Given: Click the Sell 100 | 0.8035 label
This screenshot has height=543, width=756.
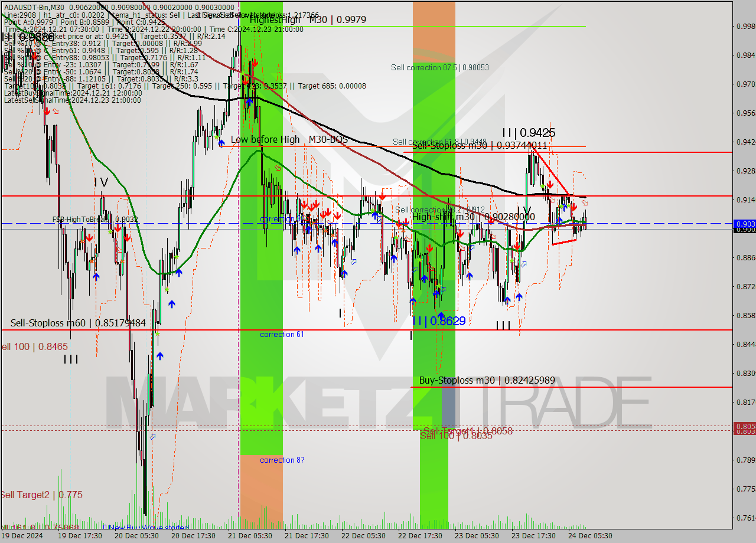Looking at the screenshot, I should coord(457,436).
